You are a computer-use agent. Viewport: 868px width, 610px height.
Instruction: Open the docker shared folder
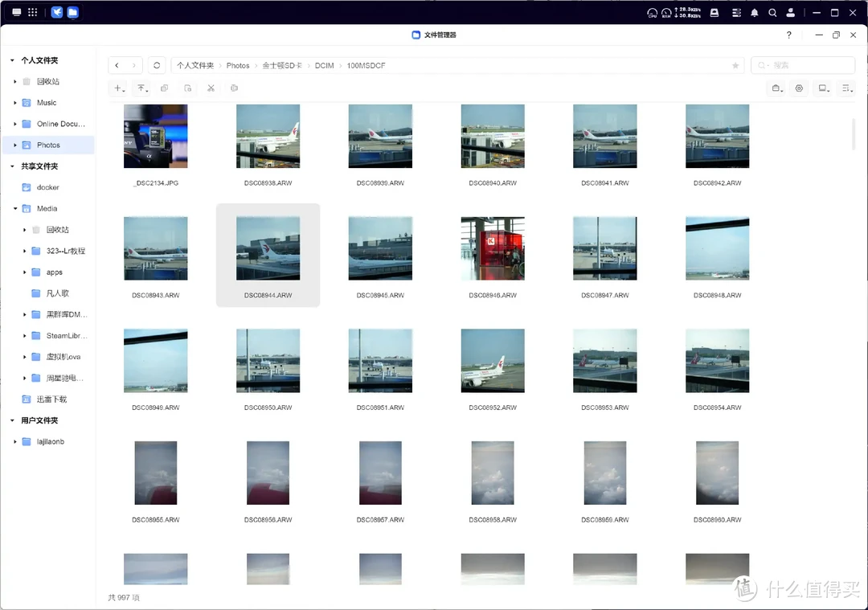click(47, 187)
